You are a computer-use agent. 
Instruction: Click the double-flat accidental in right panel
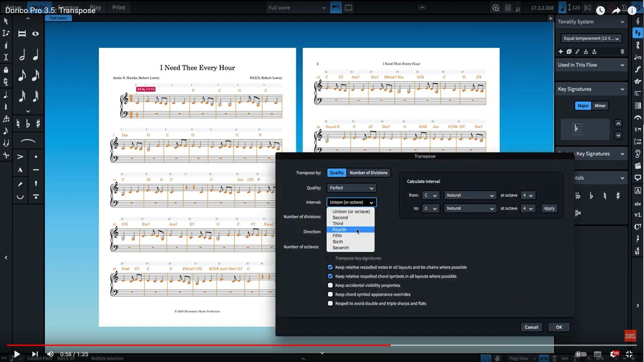tap(578, 196)
